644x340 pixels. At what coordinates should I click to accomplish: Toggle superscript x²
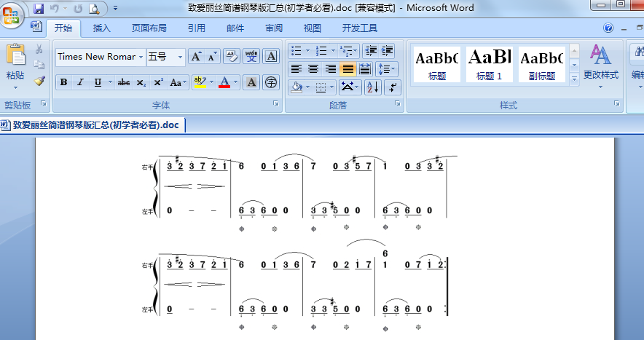(159, 82)
